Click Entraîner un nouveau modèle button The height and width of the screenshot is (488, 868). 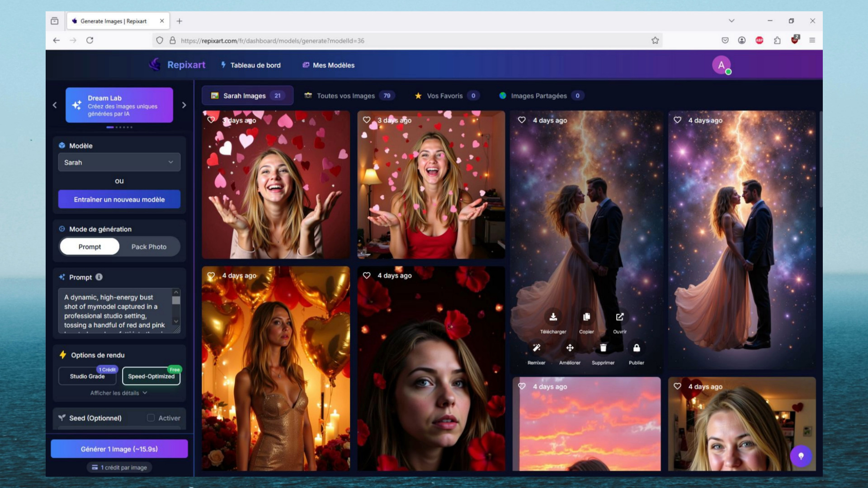119,199
